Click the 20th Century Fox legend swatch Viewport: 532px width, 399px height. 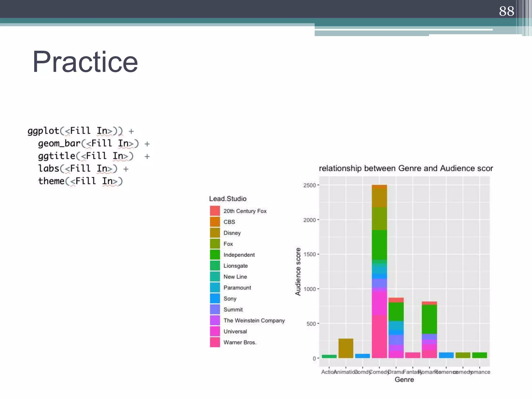215,211
